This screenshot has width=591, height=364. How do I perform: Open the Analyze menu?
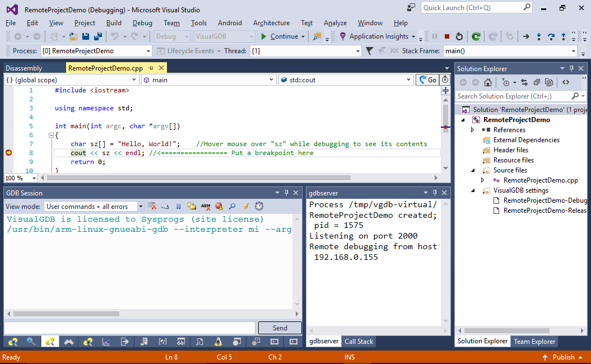335,23
